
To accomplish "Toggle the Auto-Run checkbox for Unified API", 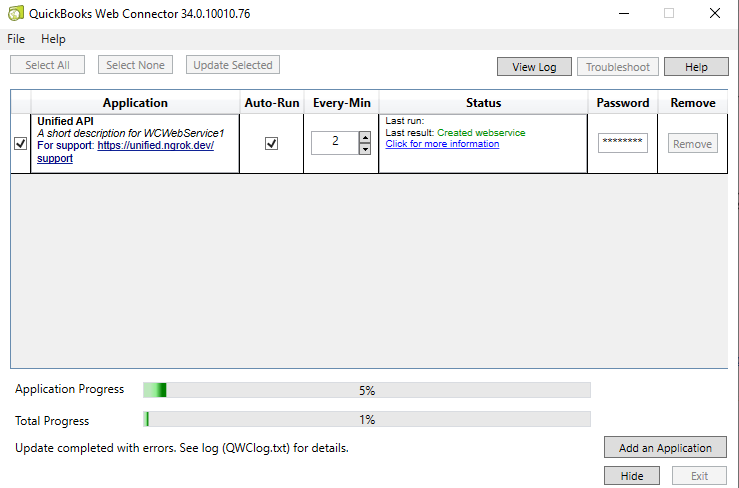I will [x=271, y=144].
